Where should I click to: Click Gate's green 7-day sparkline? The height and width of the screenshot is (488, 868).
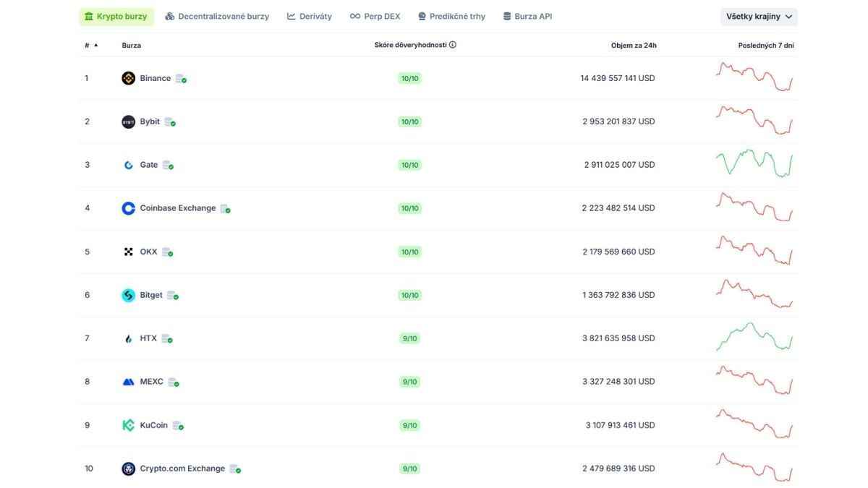pos(754,163)
